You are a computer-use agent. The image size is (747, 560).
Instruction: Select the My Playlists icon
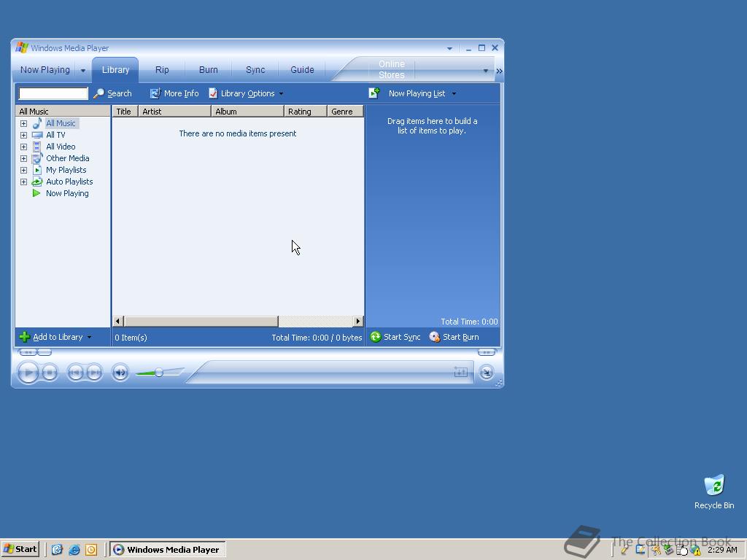click(x=37, y=170)
